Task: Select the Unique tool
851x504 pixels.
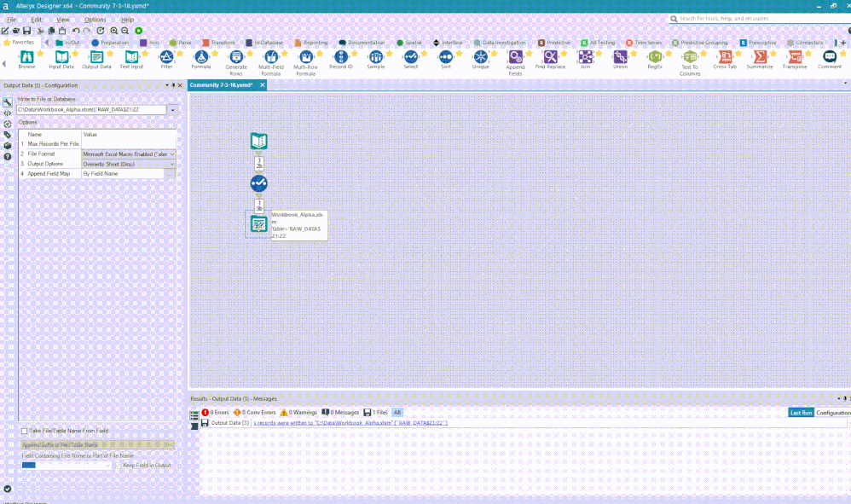Action: [480, 60]
